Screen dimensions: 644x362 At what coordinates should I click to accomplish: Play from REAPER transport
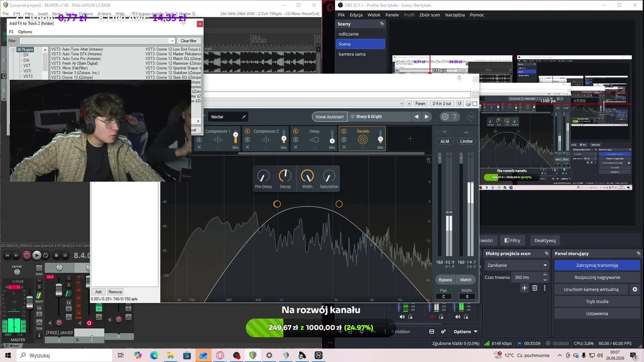point(37,255)
